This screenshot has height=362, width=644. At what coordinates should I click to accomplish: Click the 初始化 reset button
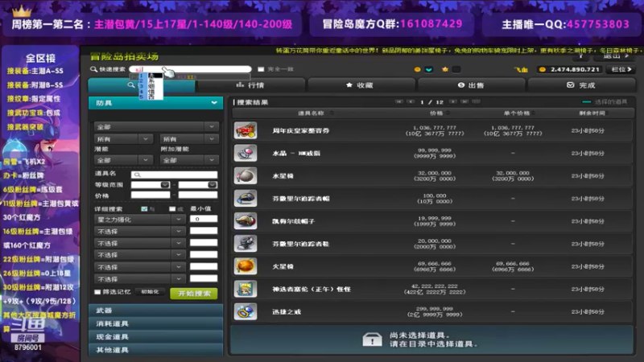tap(150, 292)
